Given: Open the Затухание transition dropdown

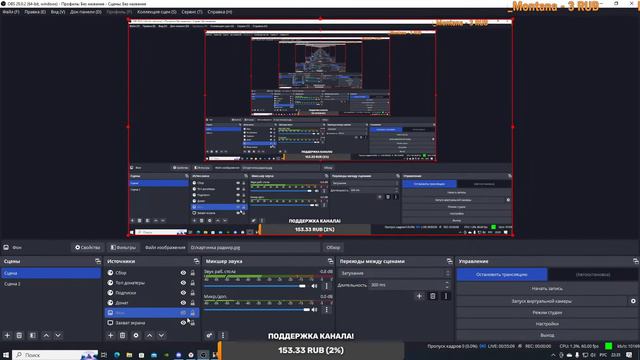Looking at the screenshot, I should [x=395, y=273].
